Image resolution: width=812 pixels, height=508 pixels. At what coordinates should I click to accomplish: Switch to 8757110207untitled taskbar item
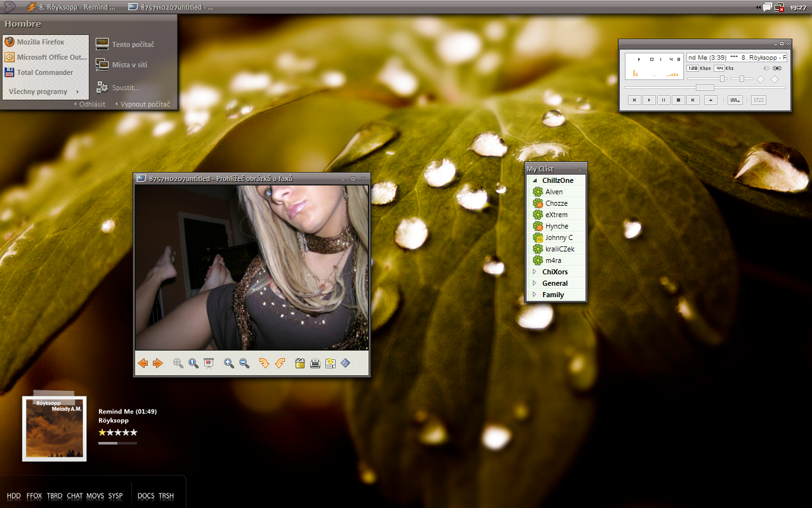[x=171, y=7]
